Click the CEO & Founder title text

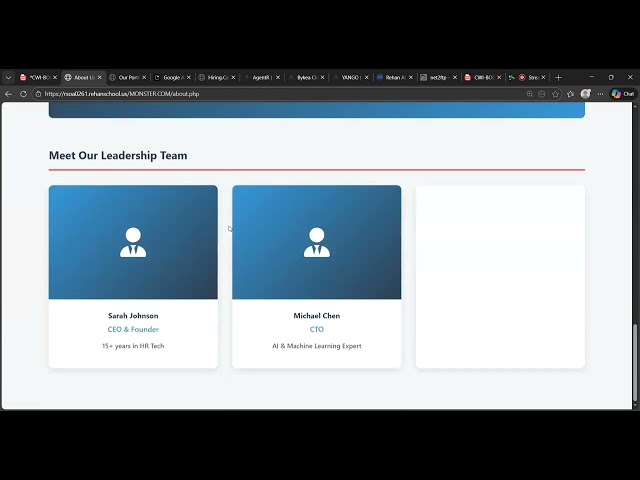coord(133,329)
